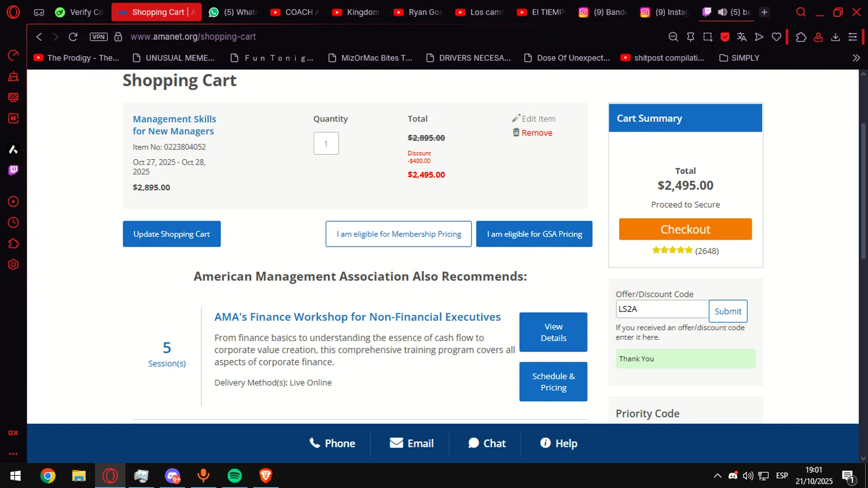Reload the shopping cart page

(x=73, y=36)
